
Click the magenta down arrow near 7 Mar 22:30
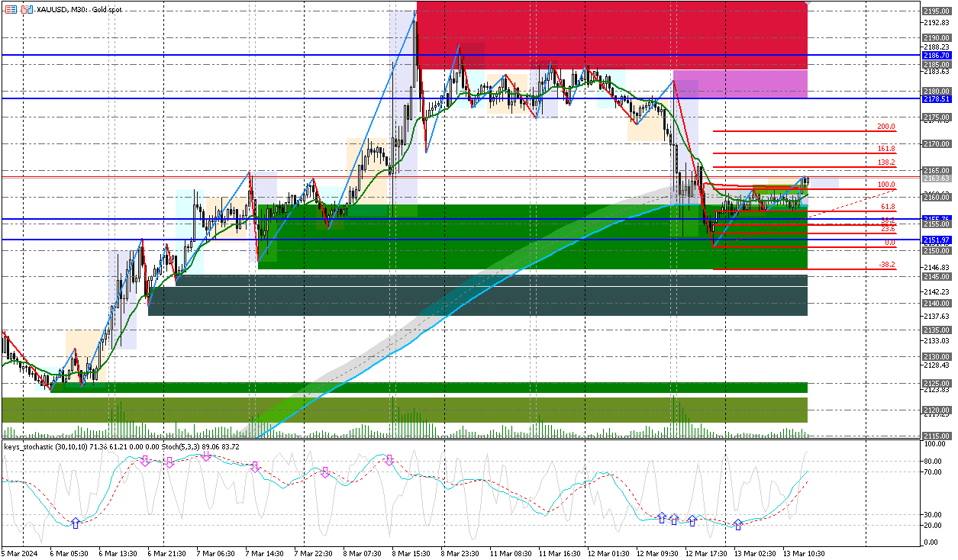tap(325, 472)
